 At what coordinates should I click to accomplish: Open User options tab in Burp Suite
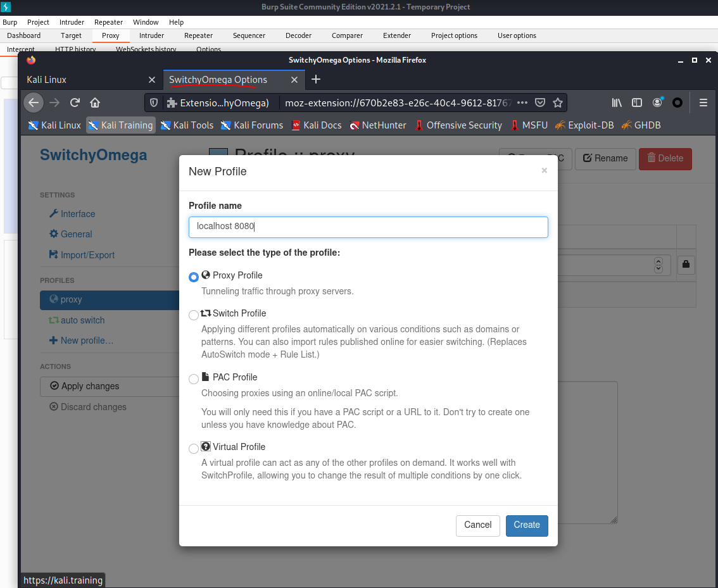pyautogui.click(x=517, y=35)
